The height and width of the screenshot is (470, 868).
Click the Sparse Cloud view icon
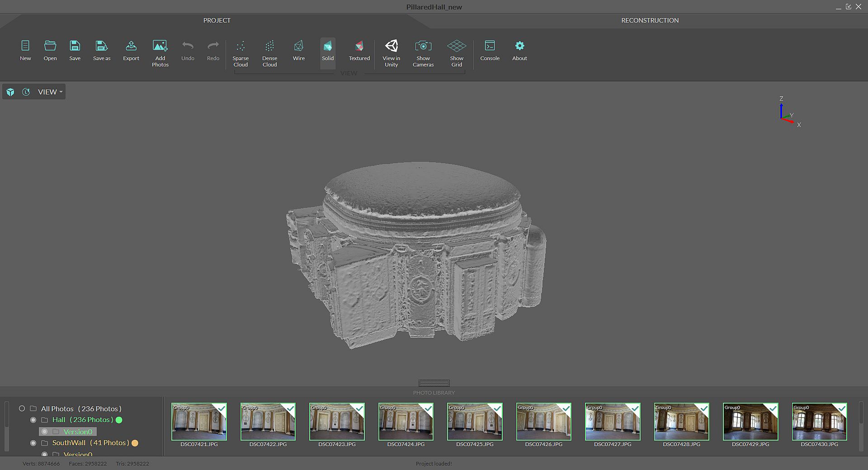click(x=241, y=47)
